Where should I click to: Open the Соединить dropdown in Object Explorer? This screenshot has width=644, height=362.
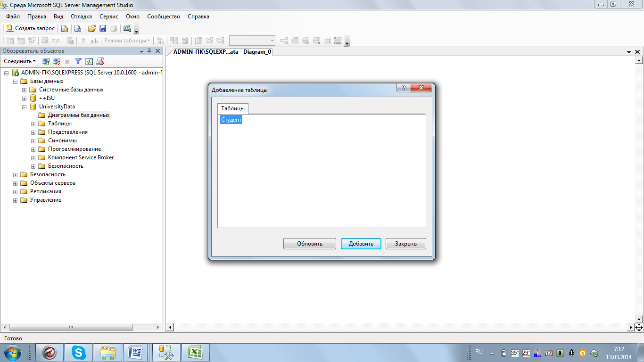point(19,61)
